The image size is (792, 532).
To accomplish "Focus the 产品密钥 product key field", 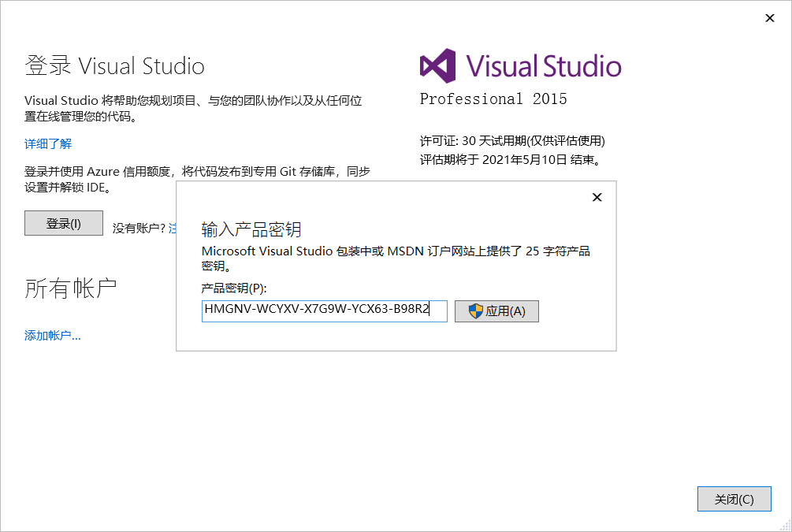I will tap(324, 311).
